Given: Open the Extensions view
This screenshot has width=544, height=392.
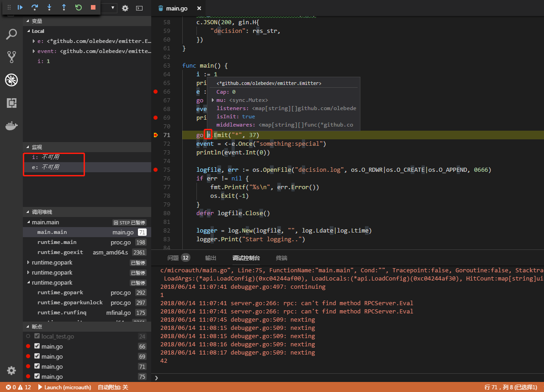Looking at the screenshot, I should pos(11,103).
